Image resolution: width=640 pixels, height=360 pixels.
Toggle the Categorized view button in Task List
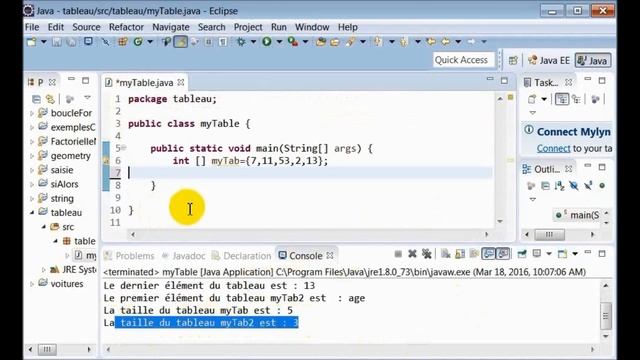[x=562, y=99]
